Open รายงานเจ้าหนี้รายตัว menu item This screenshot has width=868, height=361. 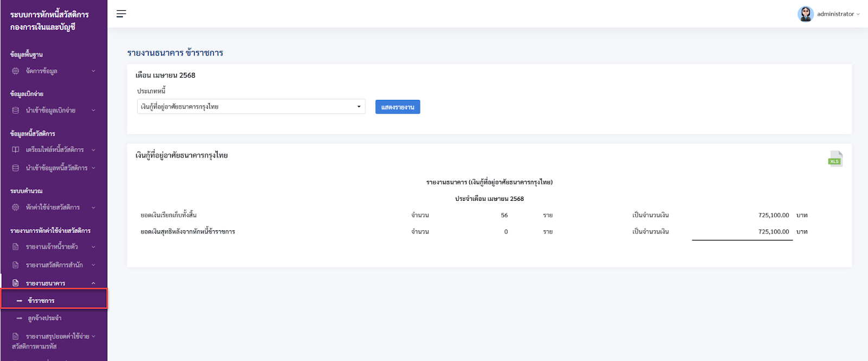coord(54,247)
